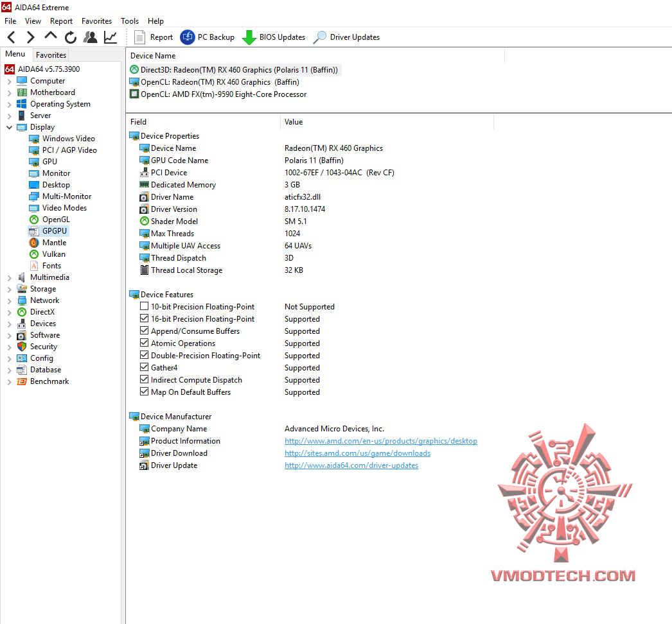
Task: Select the GPU tree item
Action: click(x=43, y=162)
